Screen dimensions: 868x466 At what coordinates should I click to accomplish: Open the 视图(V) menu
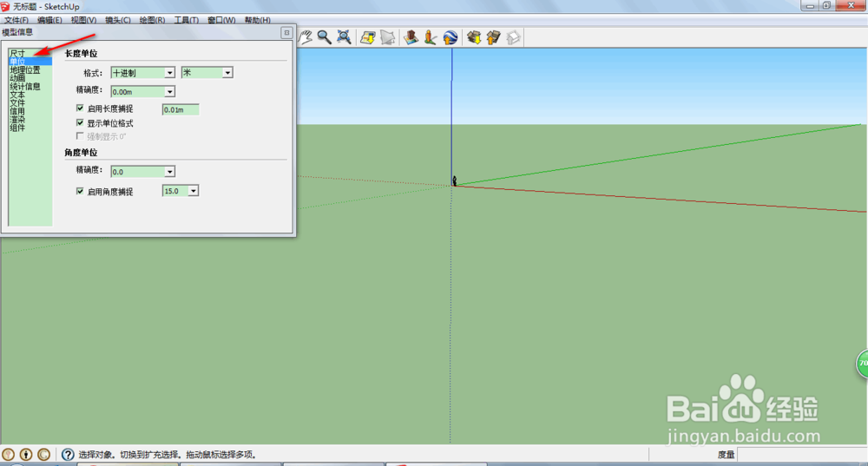pyautogui.click(x=83, y=20)
